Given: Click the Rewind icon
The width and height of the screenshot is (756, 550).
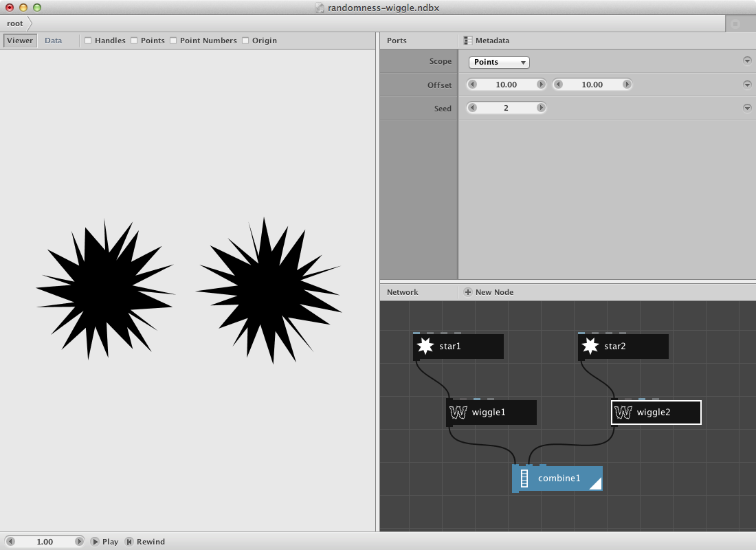Looking at the screenshot, I should click(129, 542).
